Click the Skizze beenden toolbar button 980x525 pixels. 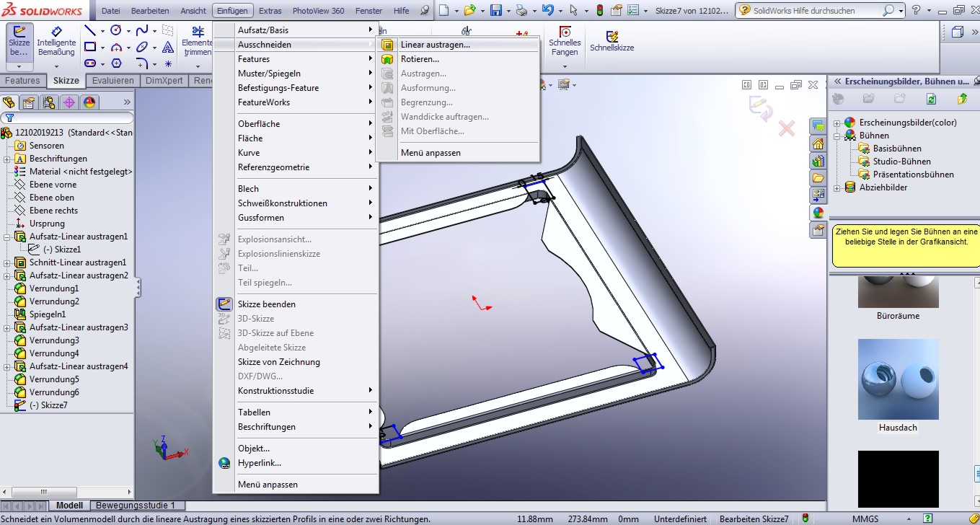click(x=19, y=41)
